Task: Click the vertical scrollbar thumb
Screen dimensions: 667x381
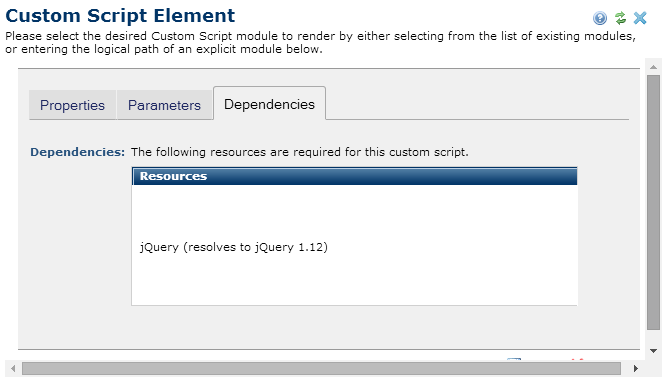Action: click(653, 202)
